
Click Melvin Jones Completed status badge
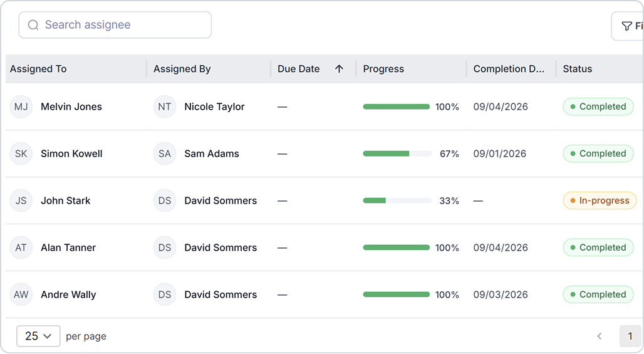[x=598, y=107]
